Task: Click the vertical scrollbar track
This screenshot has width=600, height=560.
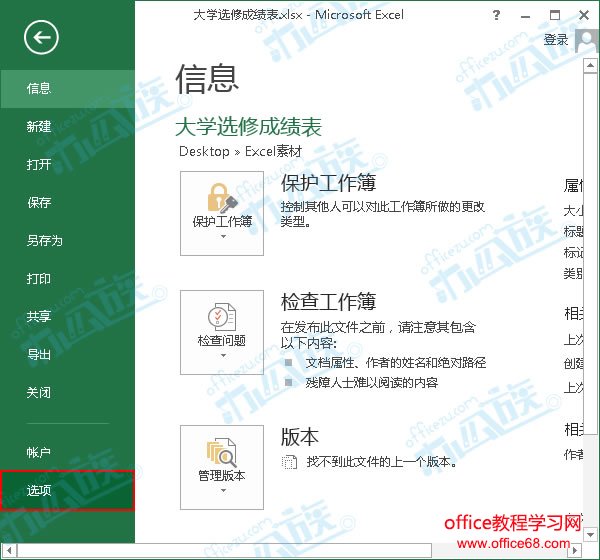Action: (x=590, y=480)
